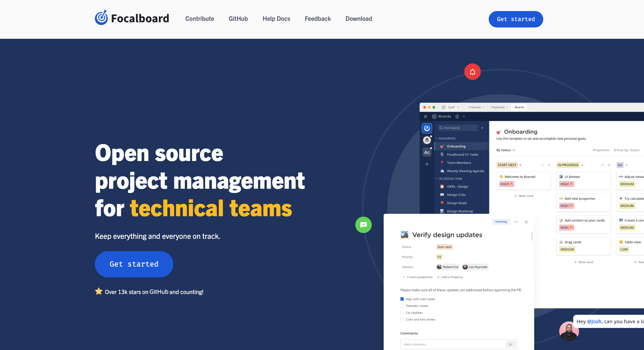The height and width of the screenshot is (350, 644).
Task: Click the Robert Fox owner chip
Action: [x=448, y=267]
